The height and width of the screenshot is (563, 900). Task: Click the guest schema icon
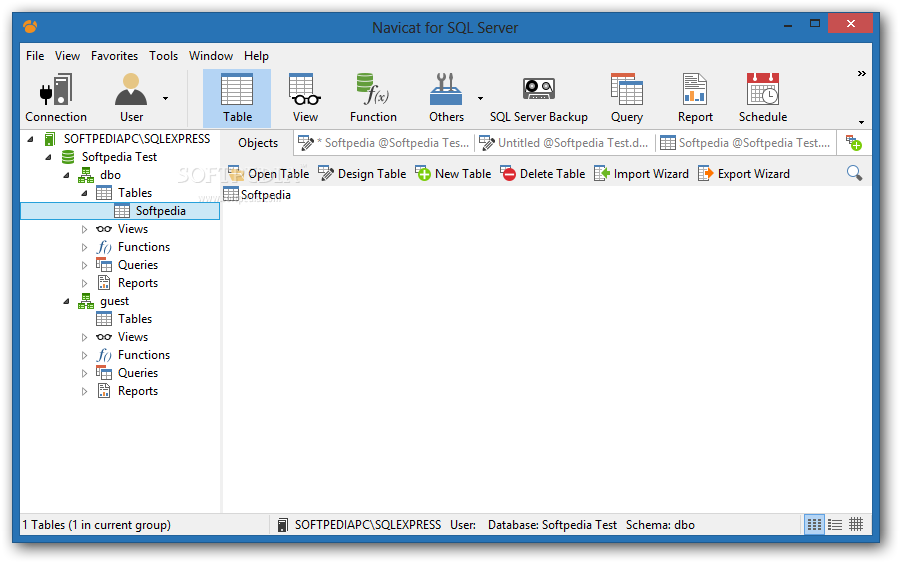point(86,301)
